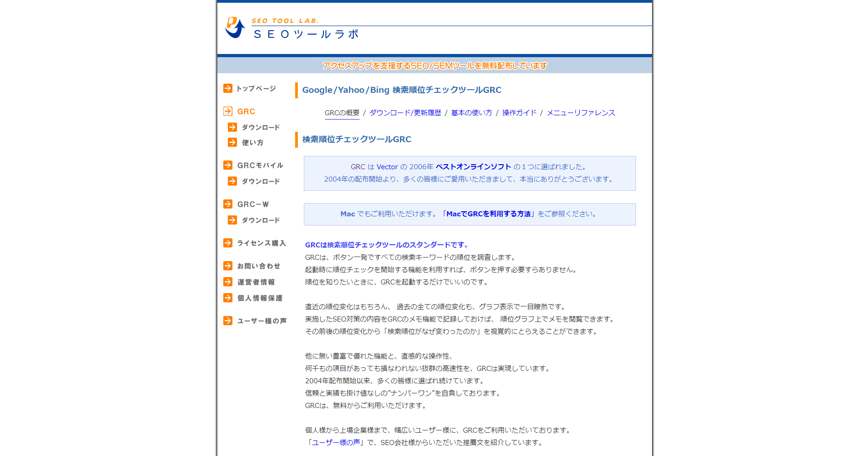This screenshot has height=456, width=868.
Task: Open メニューリファレンス link
Action: pyautogui.click(x=581, y=113)
